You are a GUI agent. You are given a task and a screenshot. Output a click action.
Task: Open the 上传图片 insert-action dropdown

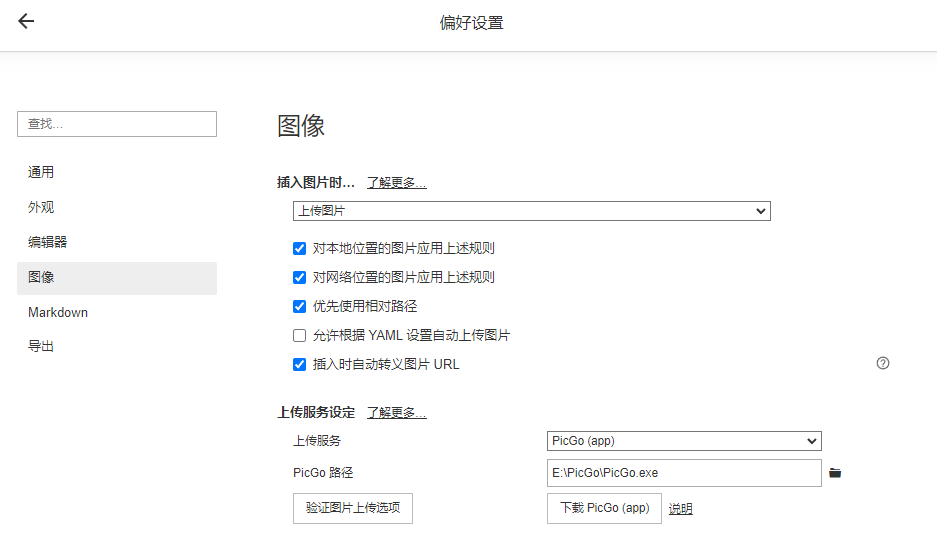(x=532, y=211)
